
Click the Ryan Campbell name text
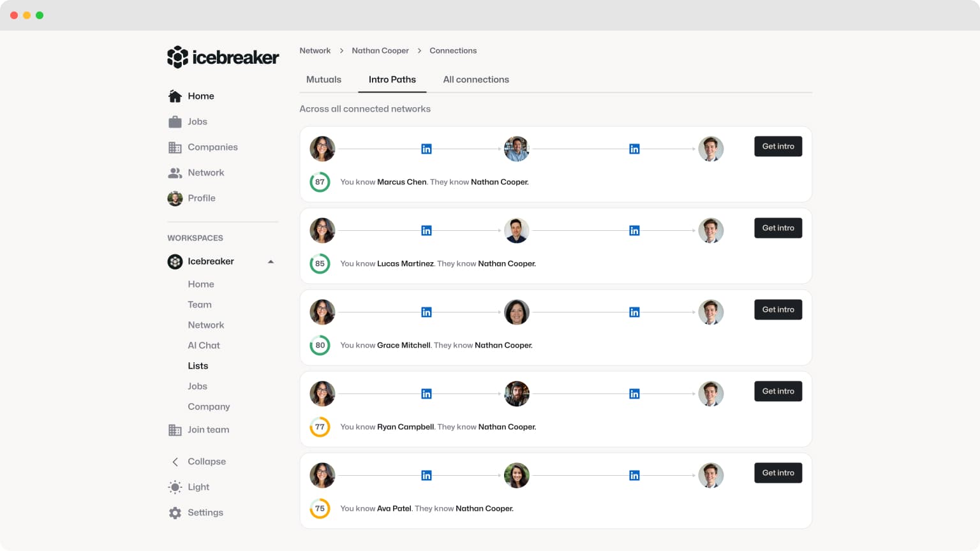click(406, 427)
